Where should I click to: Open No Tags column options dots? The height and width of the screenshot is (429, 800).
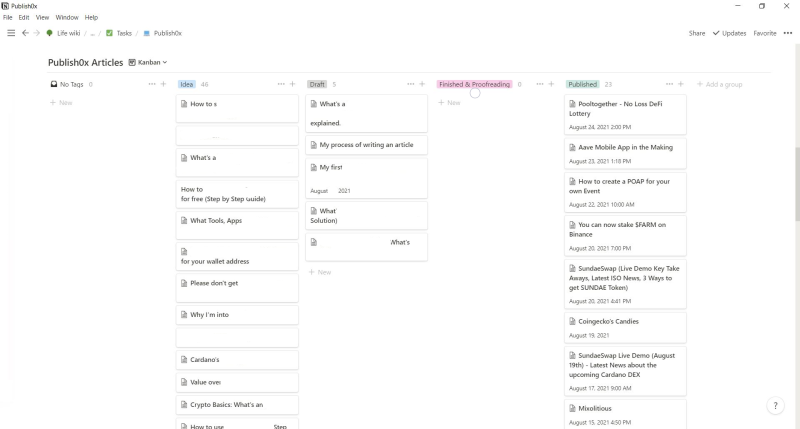152,84
